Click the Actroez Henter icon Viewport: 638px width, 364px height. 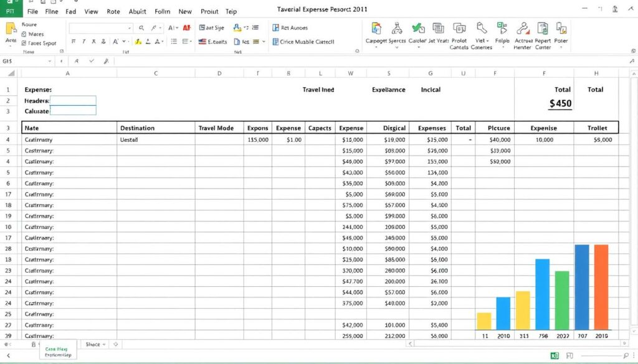click(523, 29)
